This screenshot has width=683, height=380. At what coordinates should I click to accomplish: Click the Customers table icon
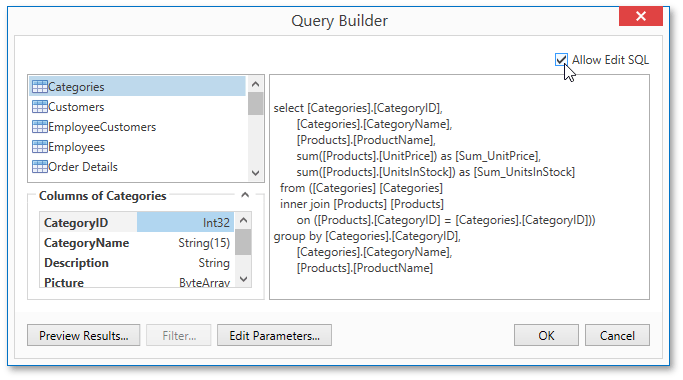[40, 107]
